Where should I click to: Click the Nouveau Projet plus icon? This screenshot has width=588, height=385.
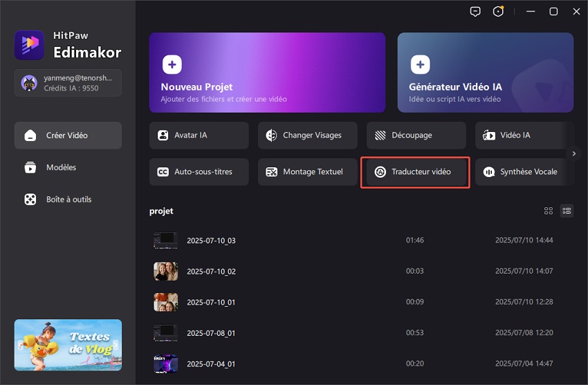pyautogui.click(x=172, y=65)
